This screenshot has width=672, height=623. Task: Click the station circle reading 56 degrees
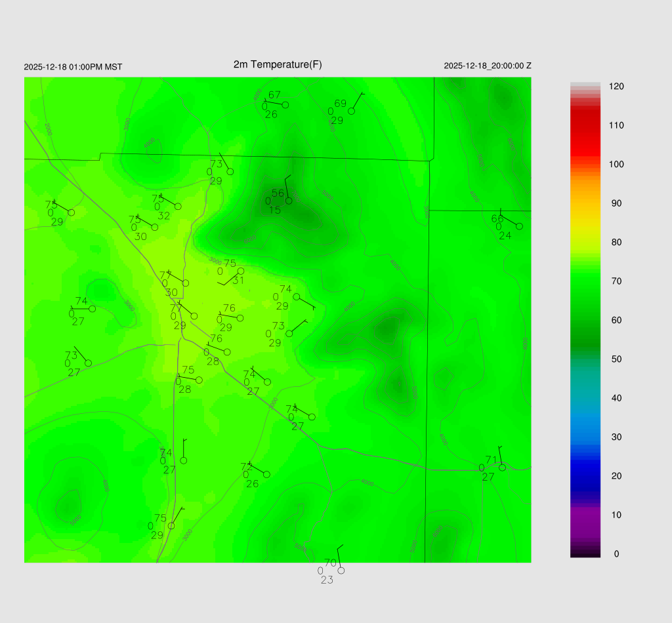pos(289,201)
